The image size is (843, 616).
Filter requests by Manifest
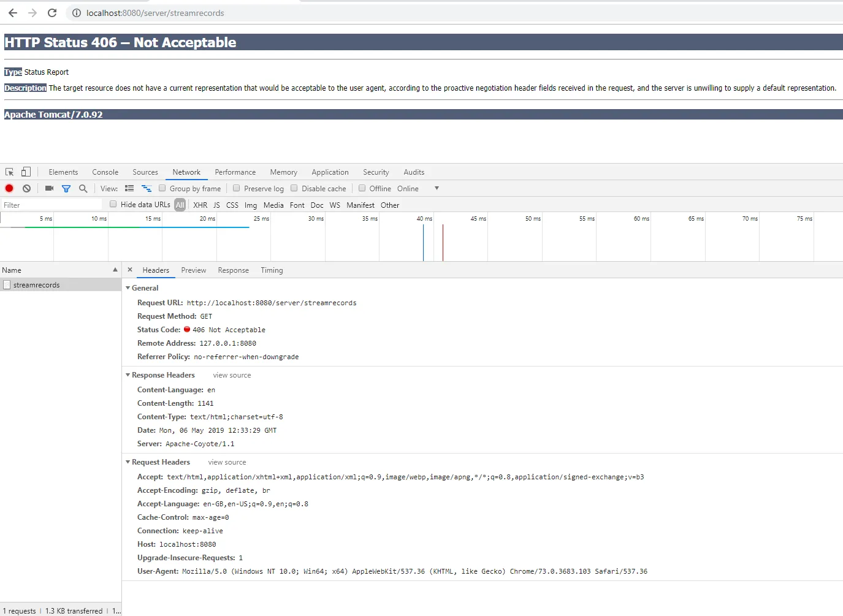(x=360, y=205)
